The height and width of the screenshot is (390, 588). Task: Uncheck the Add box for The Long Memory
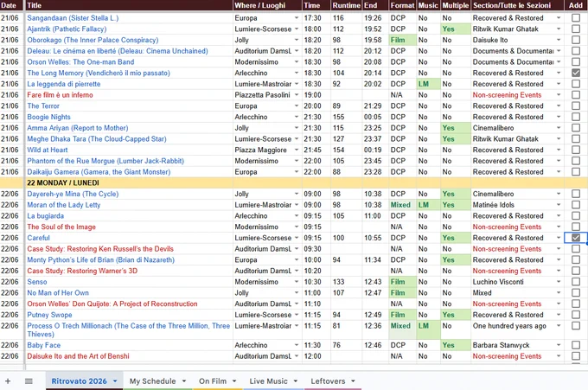(x=576, y=73)
